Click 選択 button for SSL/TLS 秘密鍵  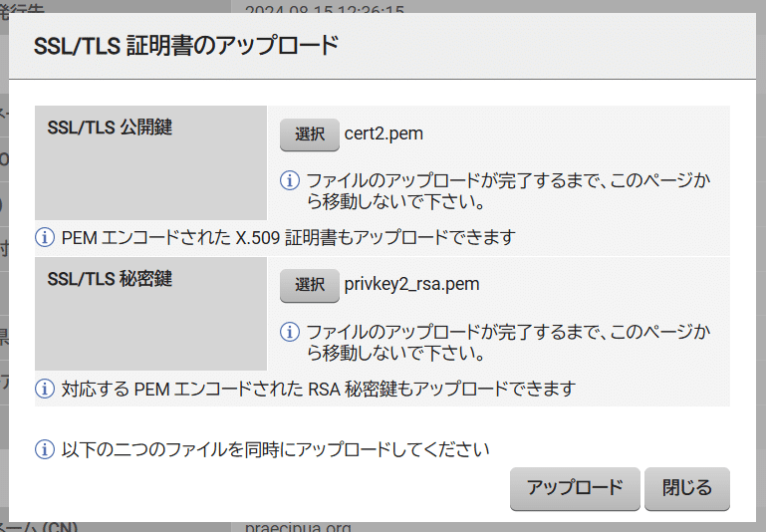[x=309, y=285]
